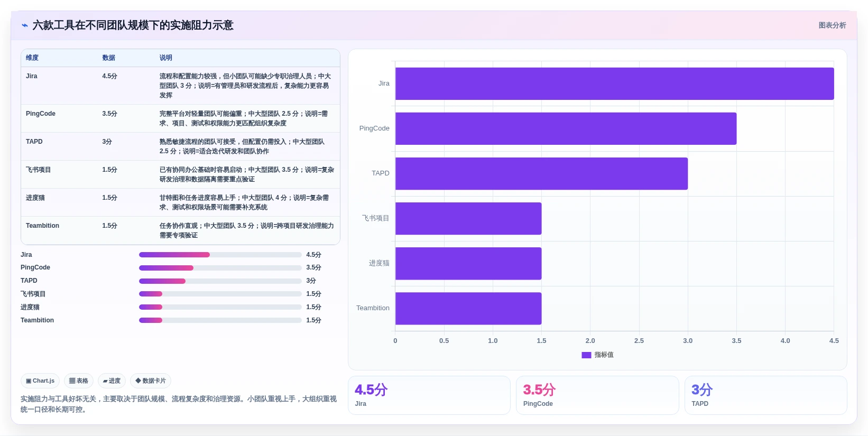
Task: Click the Teambition progress bar
Action: [220, 320]
